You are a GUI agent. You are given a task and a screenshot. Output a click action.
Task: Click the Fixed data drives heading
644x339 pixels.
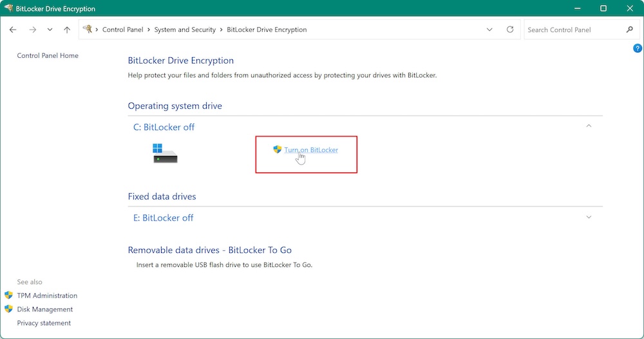162,197
